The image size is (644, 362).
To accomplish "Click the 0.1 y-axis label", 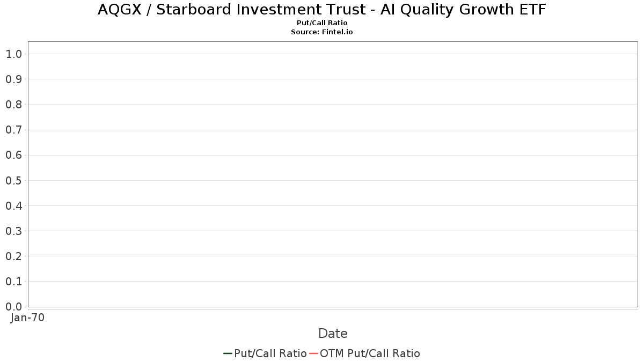I will [13, 282].
